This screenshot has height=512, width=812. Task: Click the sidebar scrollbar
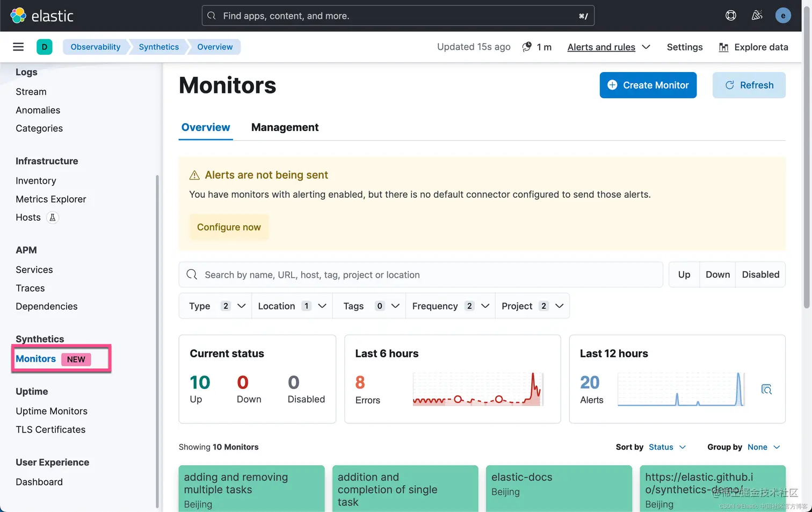157,341
